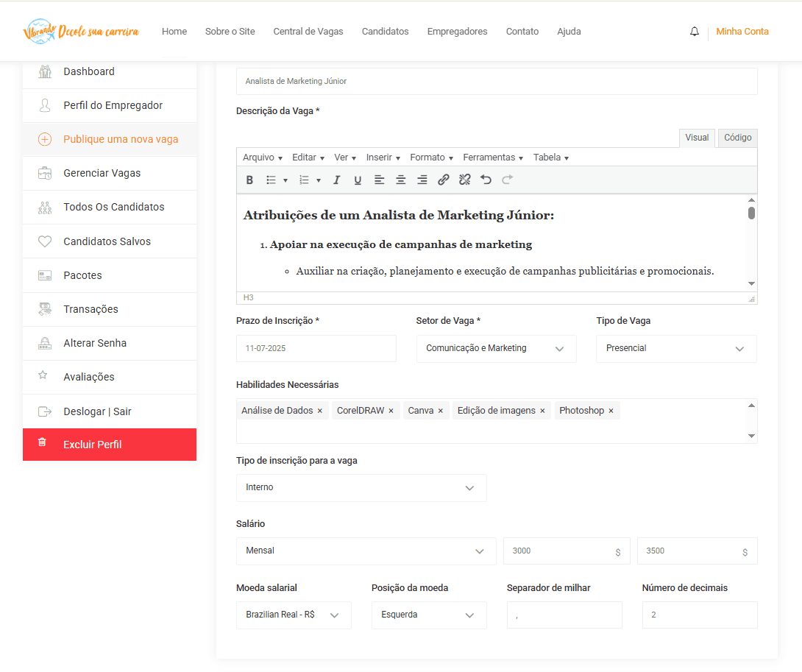Viewport: 802px width, 672px height.
Task: Remove link with unlink icon
Action: (464, 180)
